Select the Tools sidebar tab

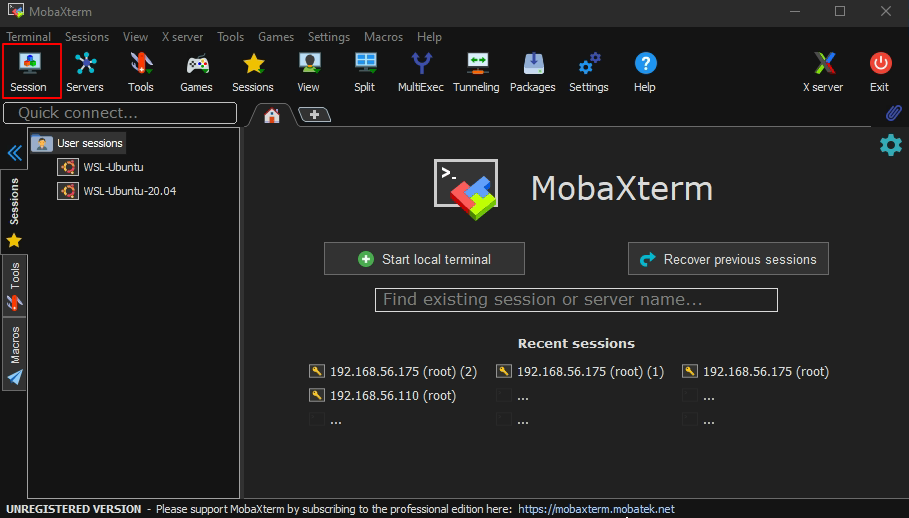click(14, 286)
